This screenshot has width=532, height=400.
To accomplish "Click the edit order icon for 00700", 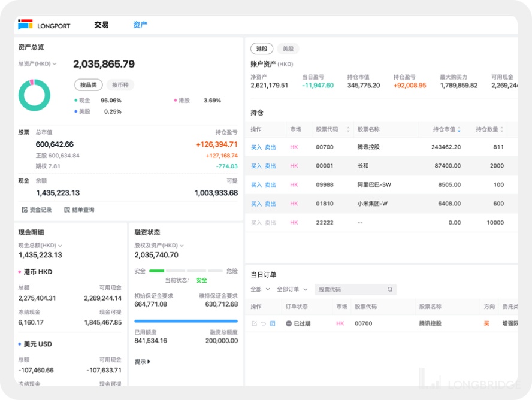I will click(x=254, y=323).
